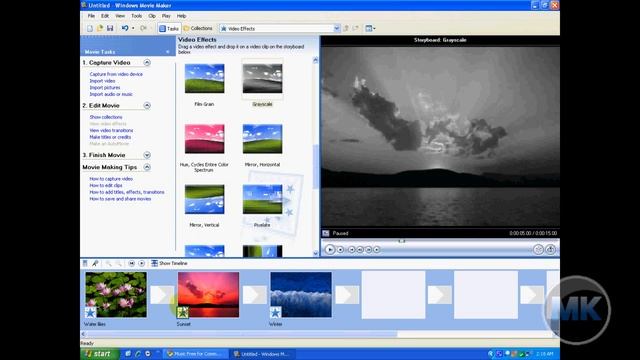Open the Tools menu
The image size is (640, 360).
pos(136,16)
